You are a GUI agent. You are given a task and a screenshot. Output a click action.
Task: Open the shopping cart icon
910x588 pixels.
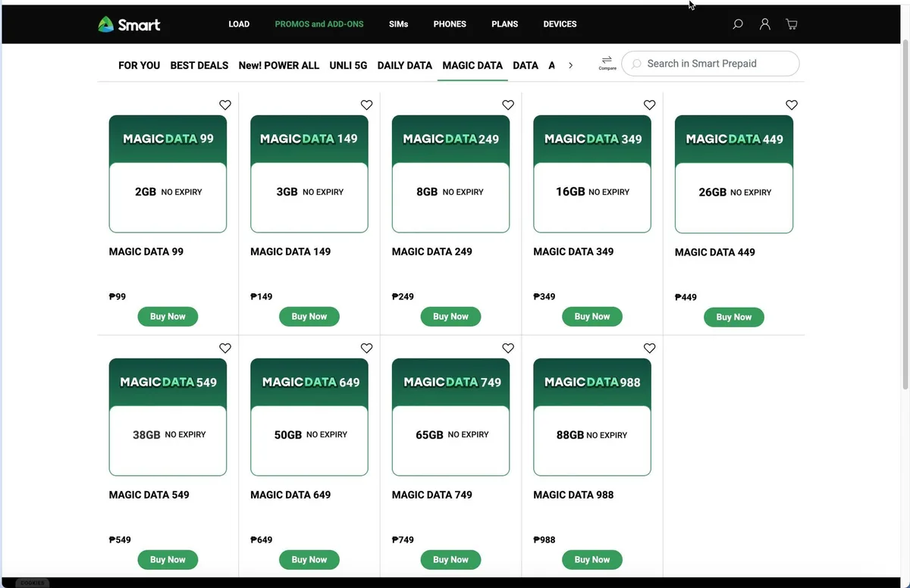tap(792, 24)
